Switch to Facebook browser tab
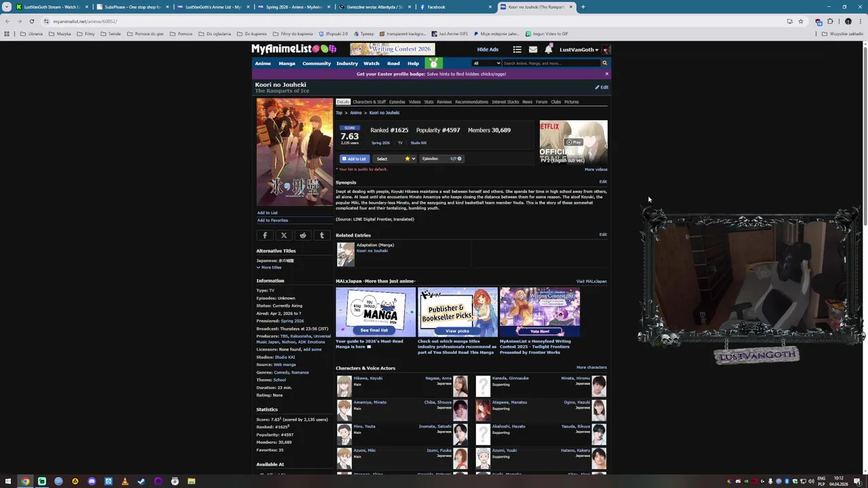Screen dimensions: 868x488 (x=454, y=7)
